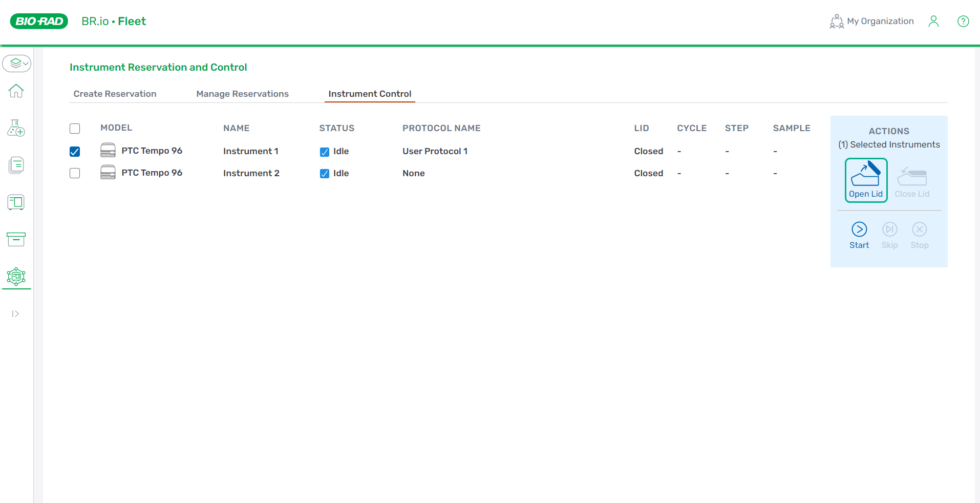Uncheck the Instrument 1 row checkbox
Screen dimensions: 980x503
coord(75,152)
